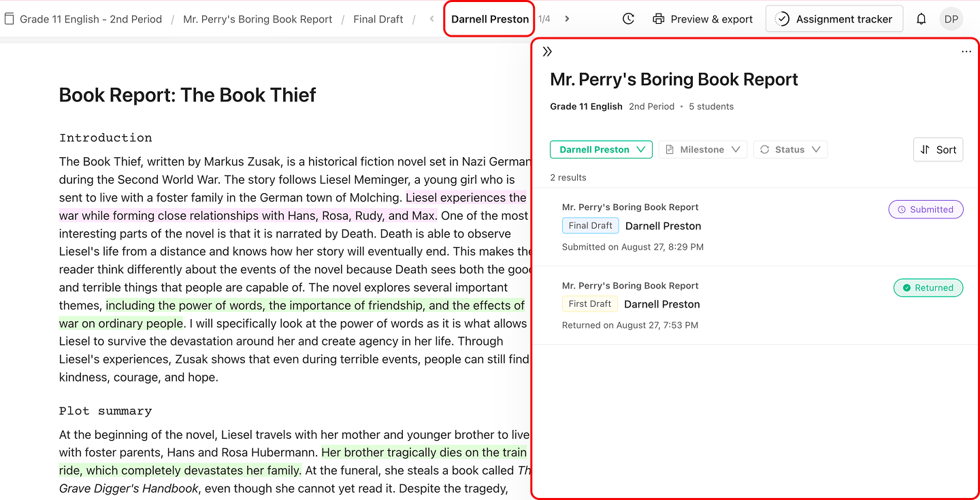
Task: Expand the Milestone filter dropdown
Action: [702, 150]
